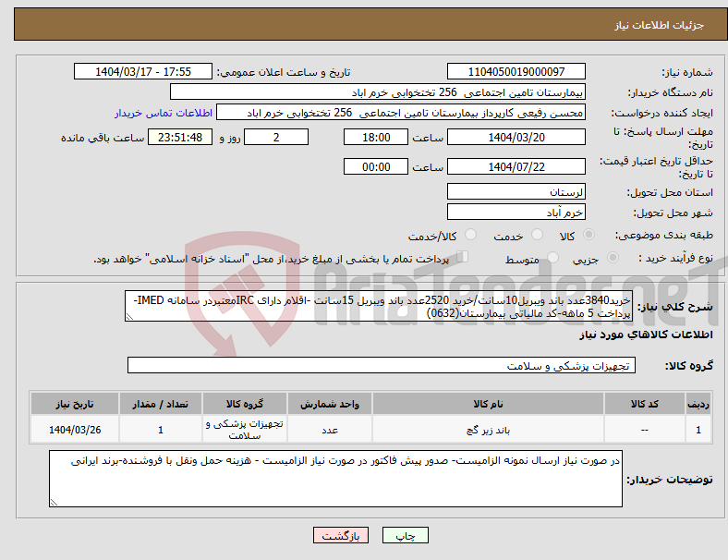Screen dimensions: 728x560
Task: Select the جزیی purchase type radio
Action: 613,257
